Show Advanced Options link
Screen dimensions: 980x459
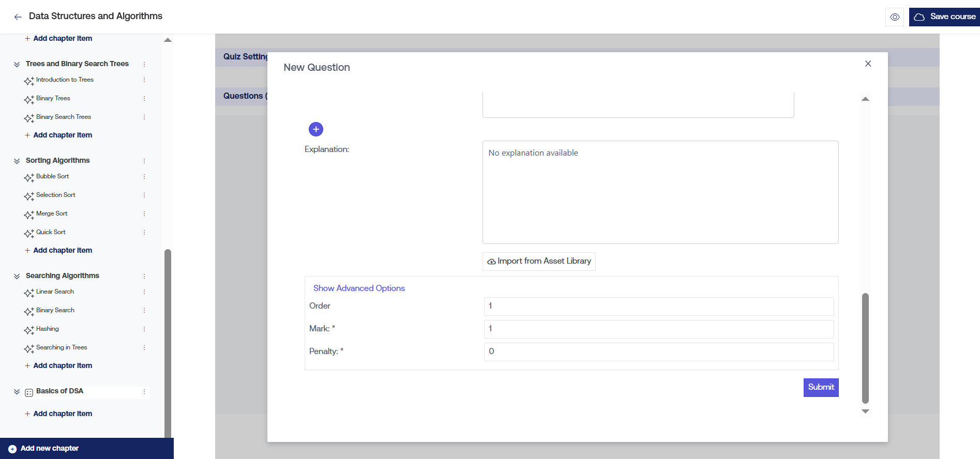point(359,288)
